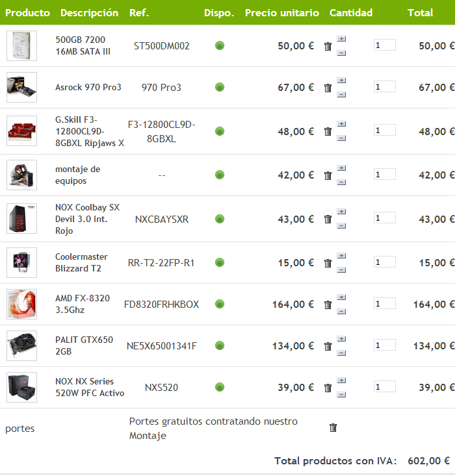This screenshot has width=457, height=476.
Task: Click NOX Coolbay SX Devil product name
Action: coord(87,219)
